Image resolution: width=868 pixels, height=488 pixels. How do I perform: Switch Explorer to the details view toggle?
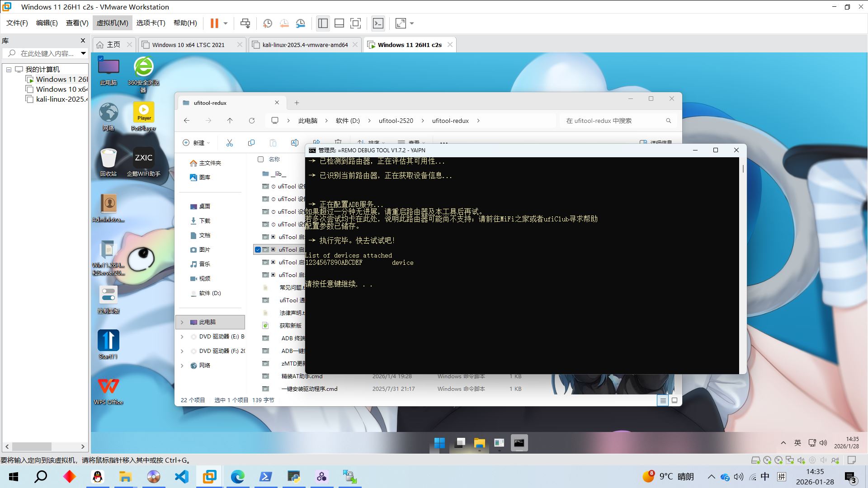[663, 400]
